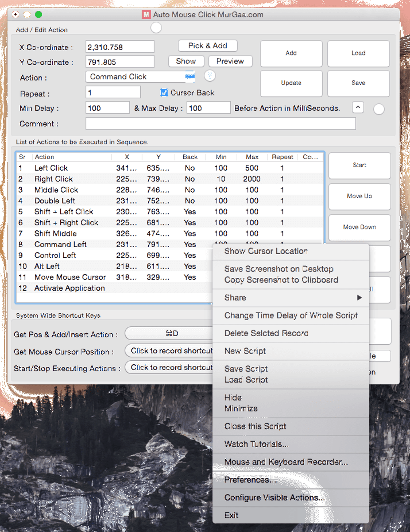Select the Double Left row

pos(170,200)
